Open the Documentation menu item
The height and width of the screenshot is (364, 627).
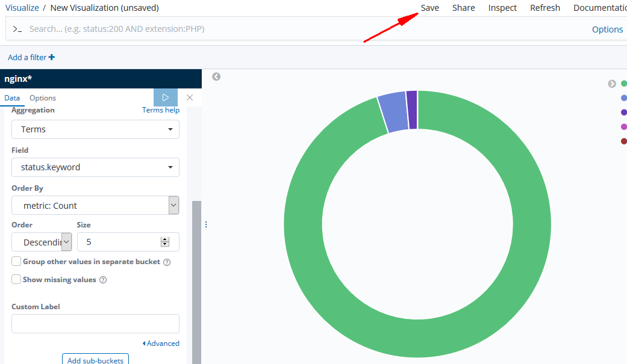click(x=600, y=8)
